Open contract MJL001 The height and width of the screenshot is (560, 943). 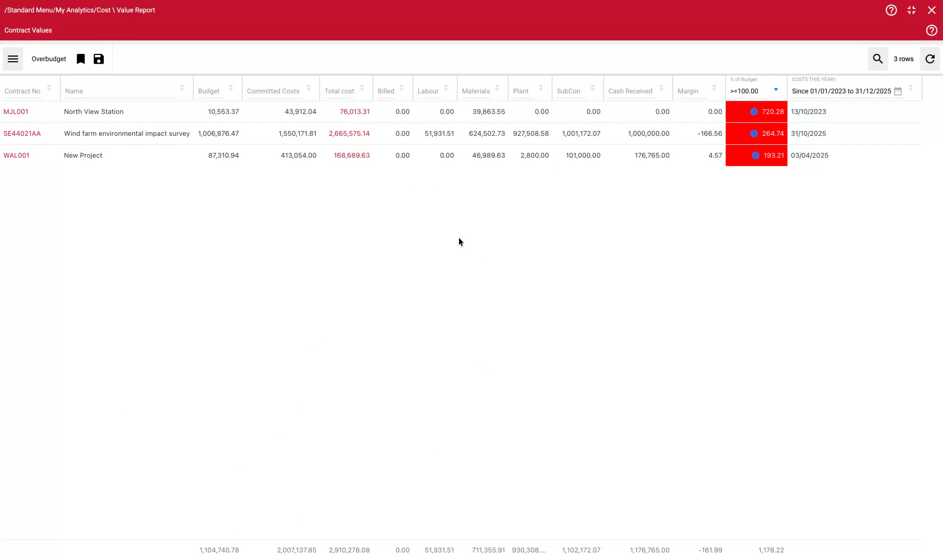(16, 111)
